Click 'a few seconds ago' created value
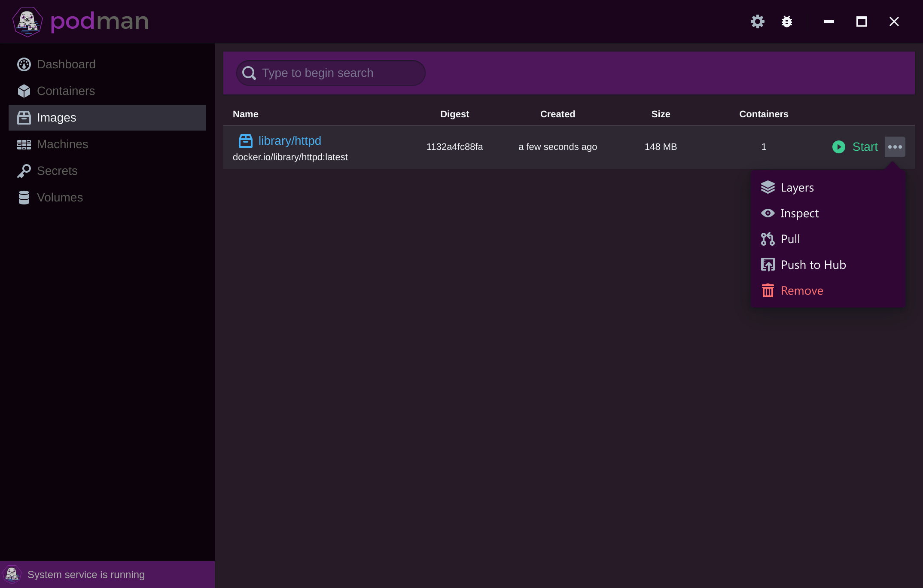This screenshot has width=923, height=588. coord(557,147)
